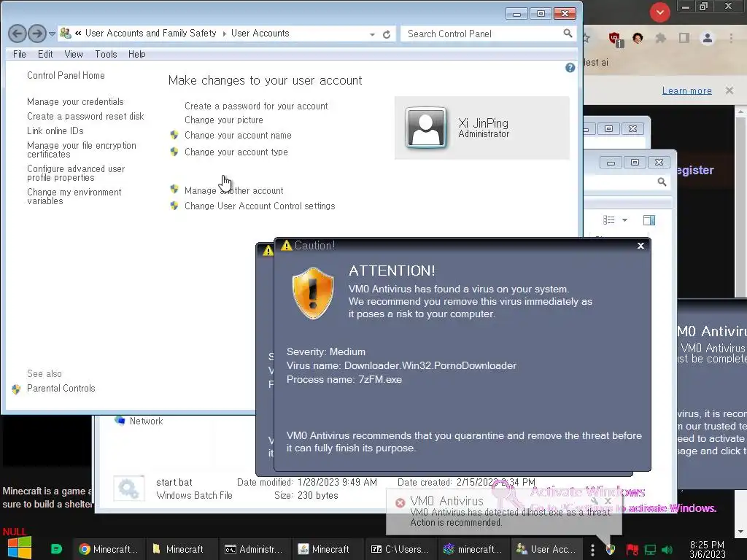
Task: Open Chrome extensions puzzle icon
Action: pyautogui.click(x=661, y=38)
